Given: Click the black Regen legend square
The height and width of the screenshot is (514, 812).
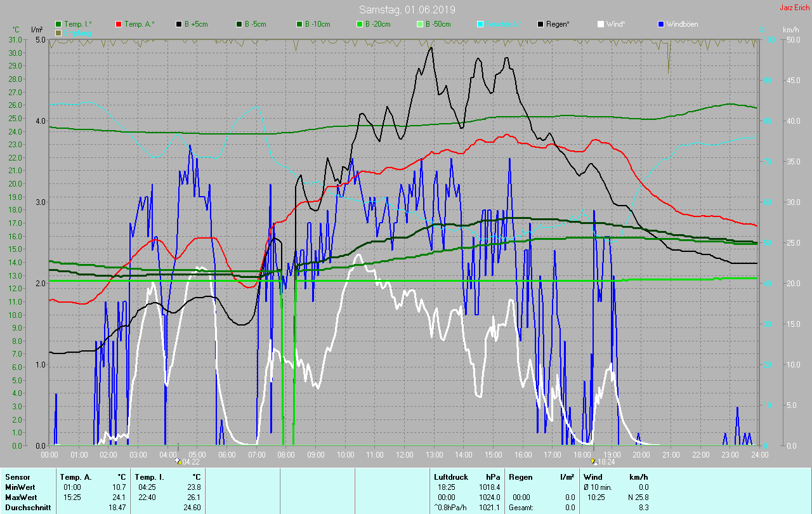Looking at the screenshot, I should pos(540,24).
